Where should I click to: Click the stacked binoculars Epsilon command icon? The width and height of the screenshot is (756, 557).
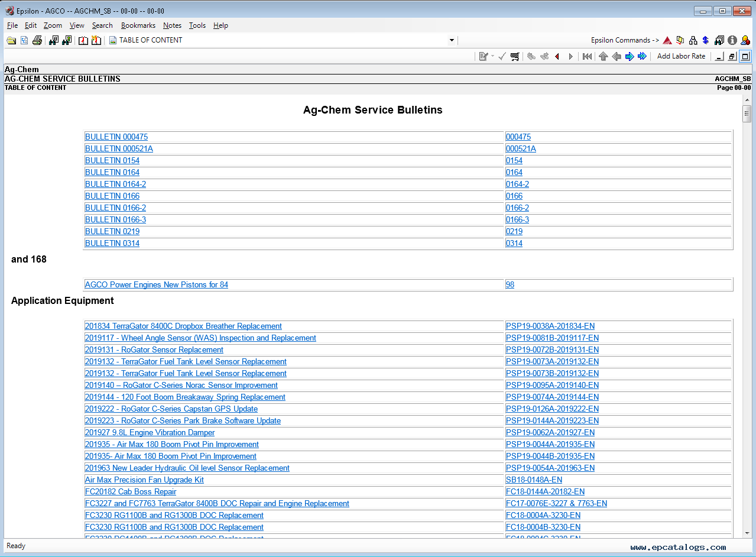719,40
